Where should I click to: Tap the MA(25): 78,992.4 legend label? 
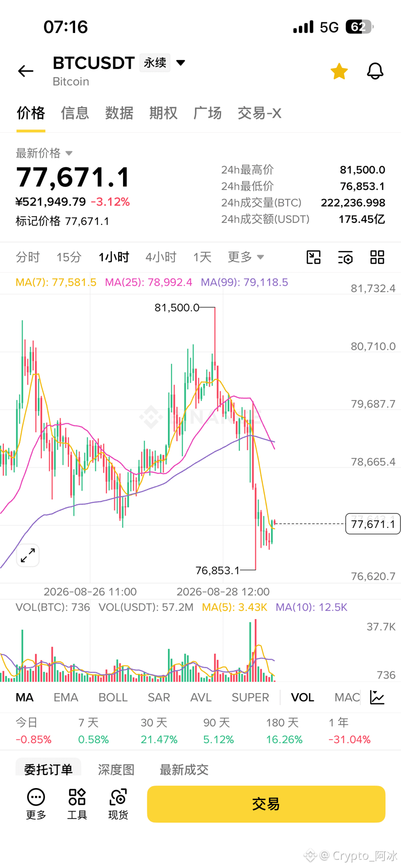click(149, 282)
